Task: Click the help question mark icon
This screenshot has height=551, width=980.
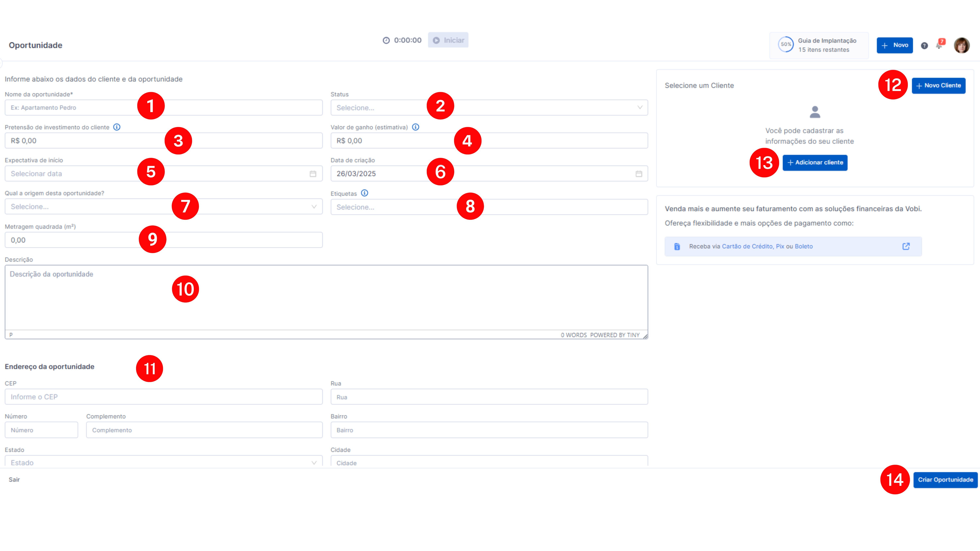Action: click(x=924, y=46)
